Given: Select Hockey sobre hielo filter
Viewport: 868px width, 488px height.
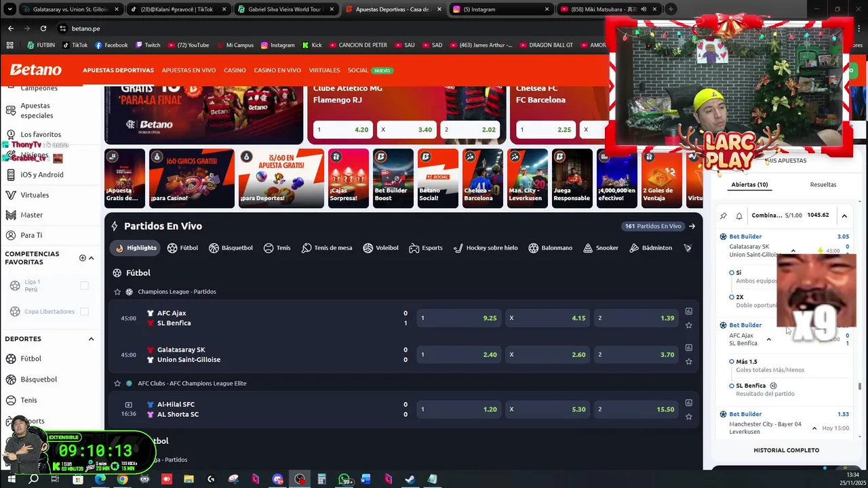Looking at the screenshot, I should [486, 248].
